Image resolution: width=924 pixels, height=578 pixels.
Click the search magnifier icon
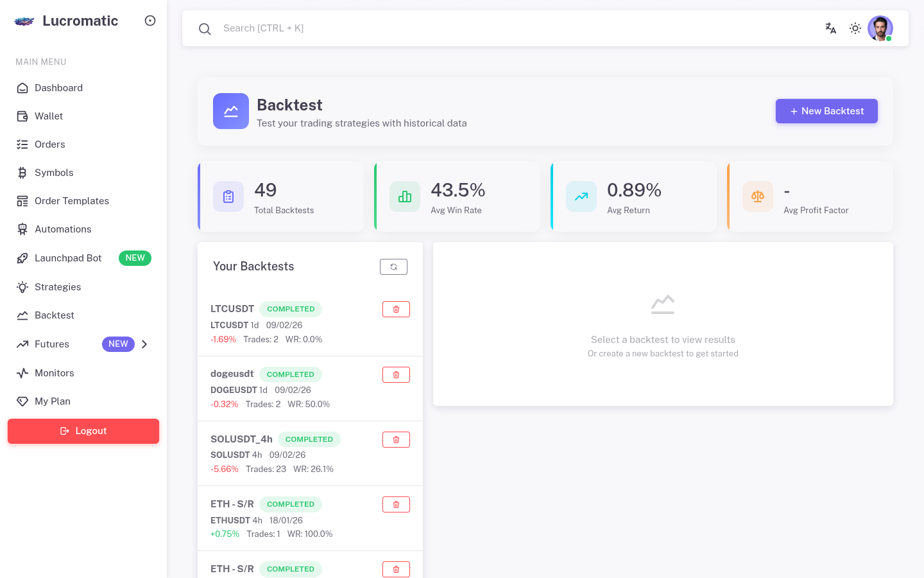[205, 28]
